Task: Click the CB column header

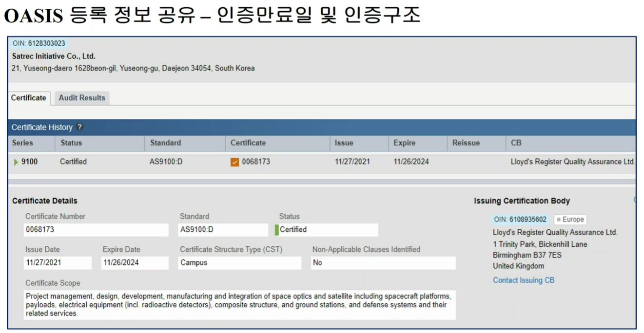Action: pyautogui.click(x=516, y=143)
